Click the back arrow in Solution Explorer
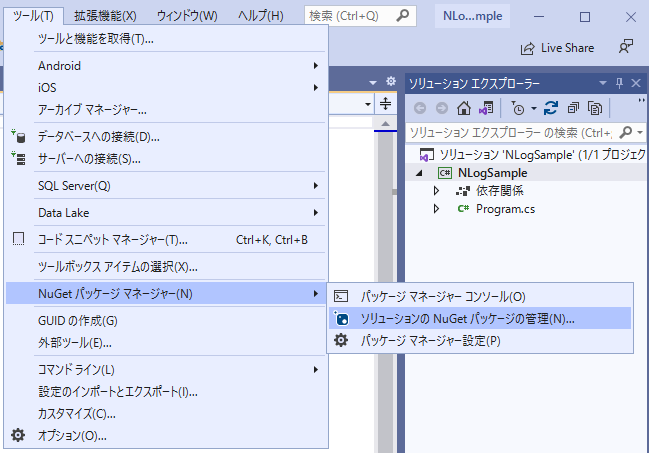This screenshot has height=453, width=649. pyautogui.click(x=420, y=108)
